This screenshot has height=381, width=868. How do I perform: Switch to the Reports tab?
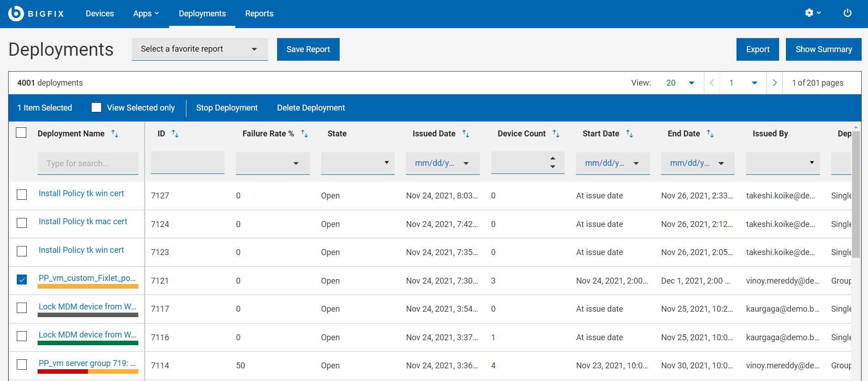259,14
